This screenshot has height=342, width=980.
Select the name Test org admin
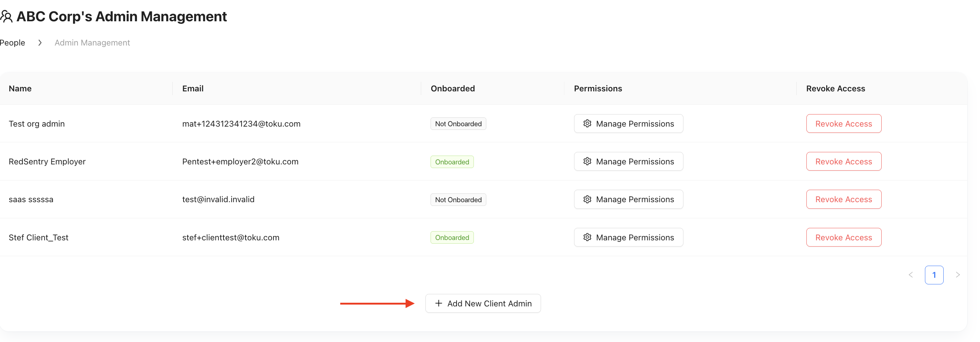click(x=37, y=124)
